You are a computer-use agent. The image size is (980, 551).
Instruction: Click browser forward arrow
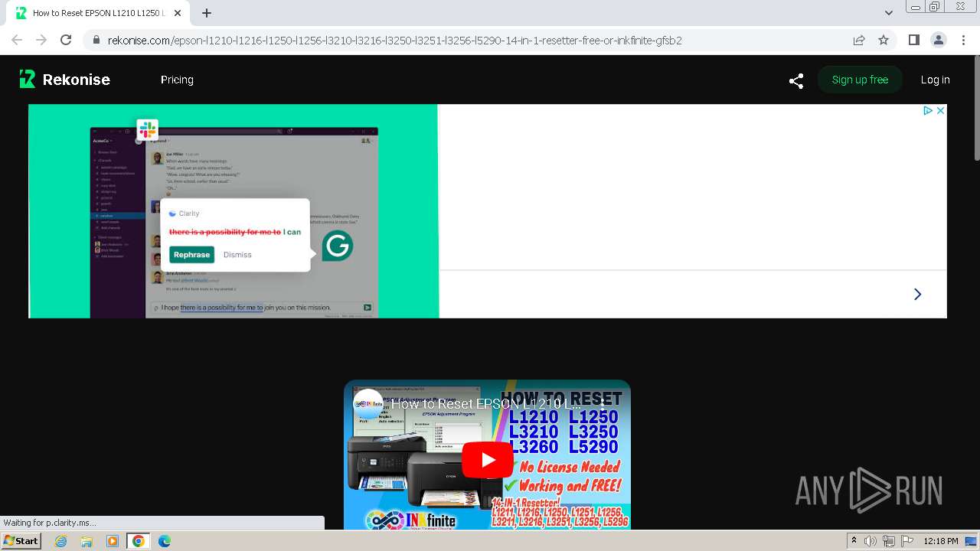point(41,40)
